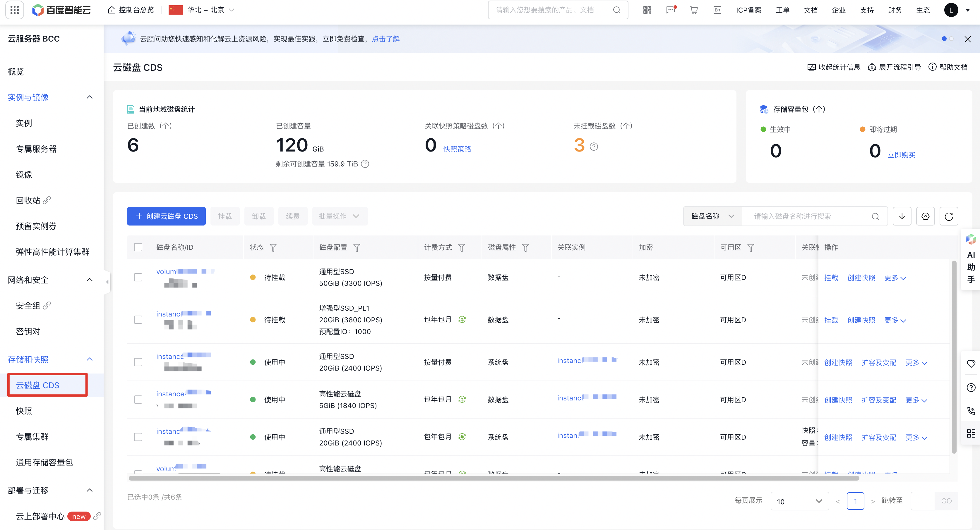Viewport: 980px width, 530px height.
Task: Collapse the left sidebar handle
Action: pos(107,282)
